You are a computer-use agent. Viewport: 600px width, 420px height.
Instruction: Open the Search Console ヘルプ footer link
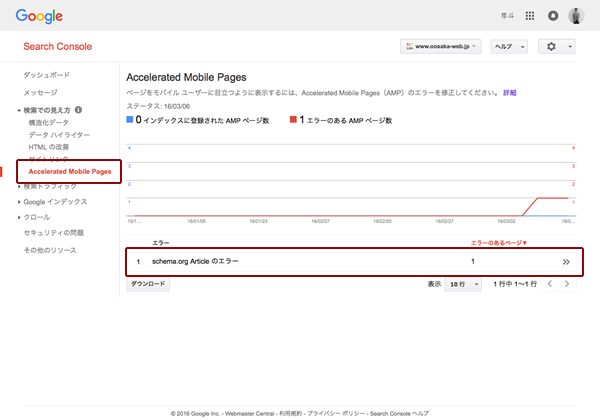(399, 413)
